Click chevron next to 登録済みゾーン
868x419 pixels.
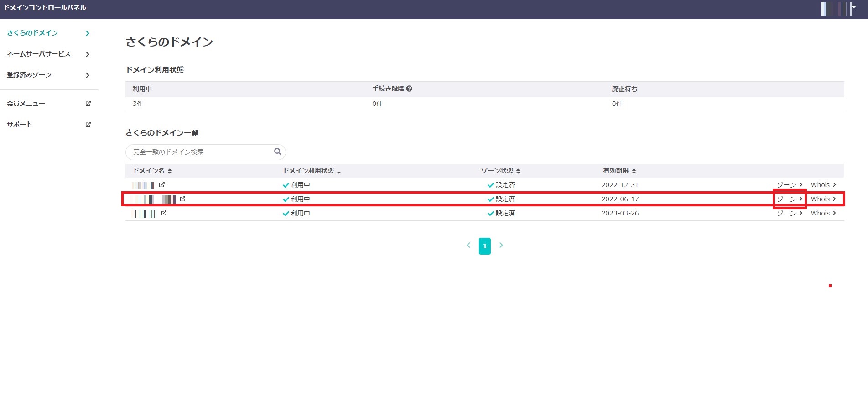pyautogui.click(x=88, y=75)
